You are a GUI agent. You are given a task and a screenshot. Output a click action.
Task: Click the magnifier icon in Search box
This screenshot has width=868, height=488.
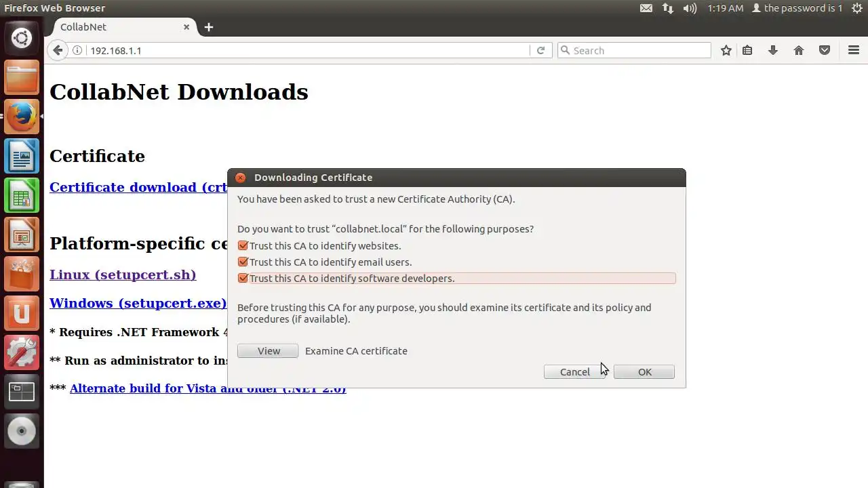pos(565,50)
